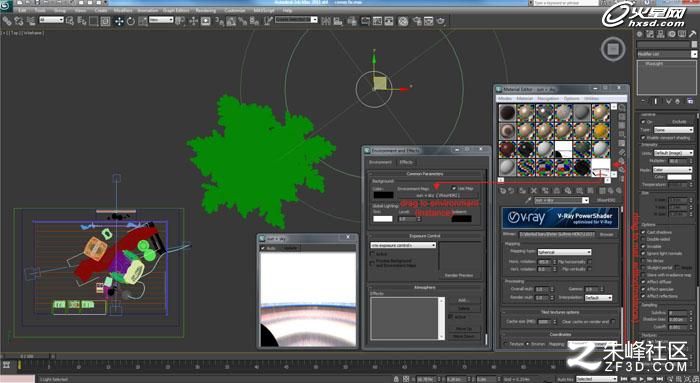Open Mapping type Spherical dropdown
700x383 pixels.
point(564,252)
